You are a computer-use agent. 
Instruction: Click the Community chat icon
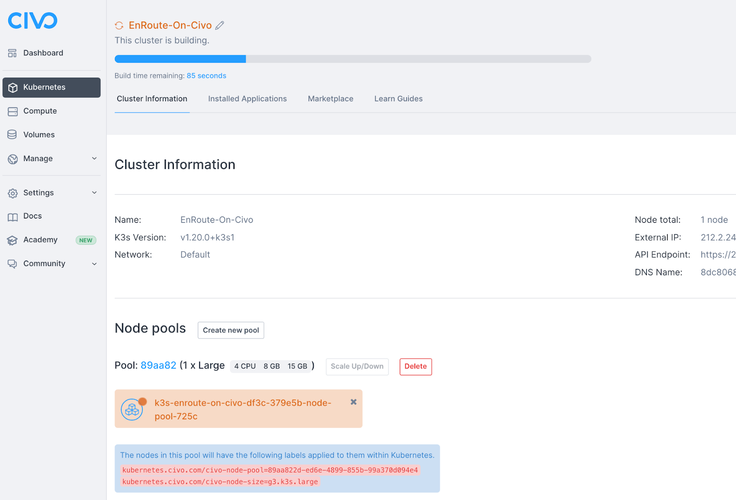[x=13, y=264]
